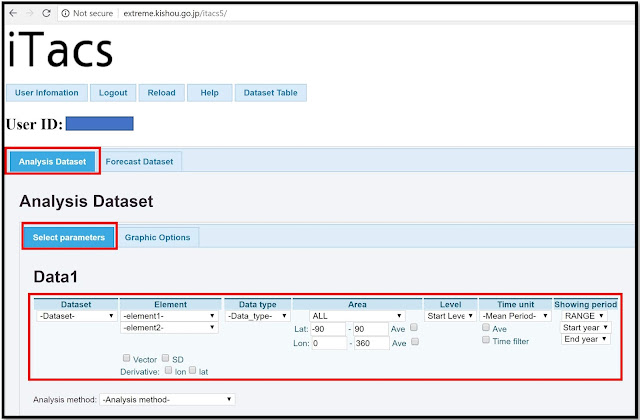The image size is (640, 420).
Task: Click the iTacs title logo
Action: (60, 50)
